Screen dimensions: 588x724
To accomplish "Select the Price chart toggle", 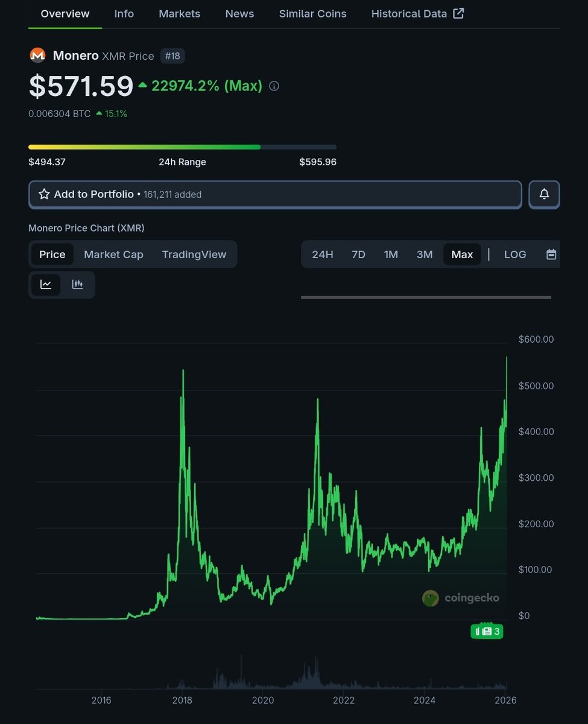I will point(52,255).
